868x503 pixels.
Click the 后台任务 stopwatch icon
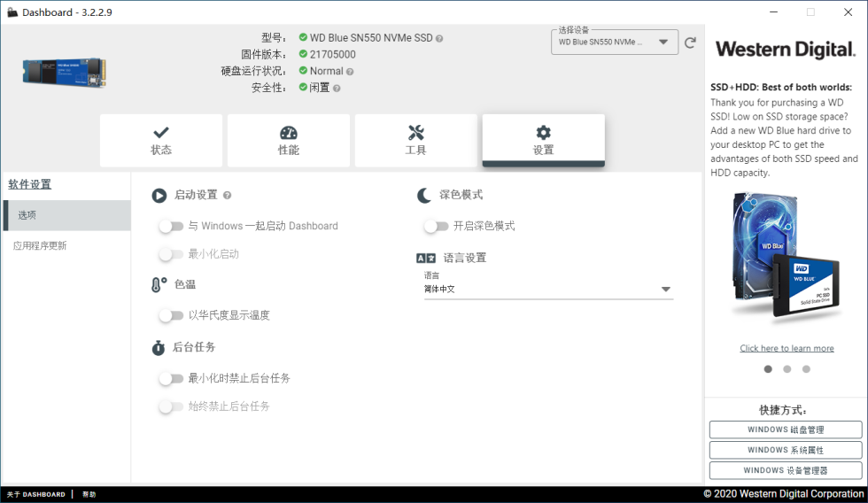pyautogui.click(x=159, y=347)
